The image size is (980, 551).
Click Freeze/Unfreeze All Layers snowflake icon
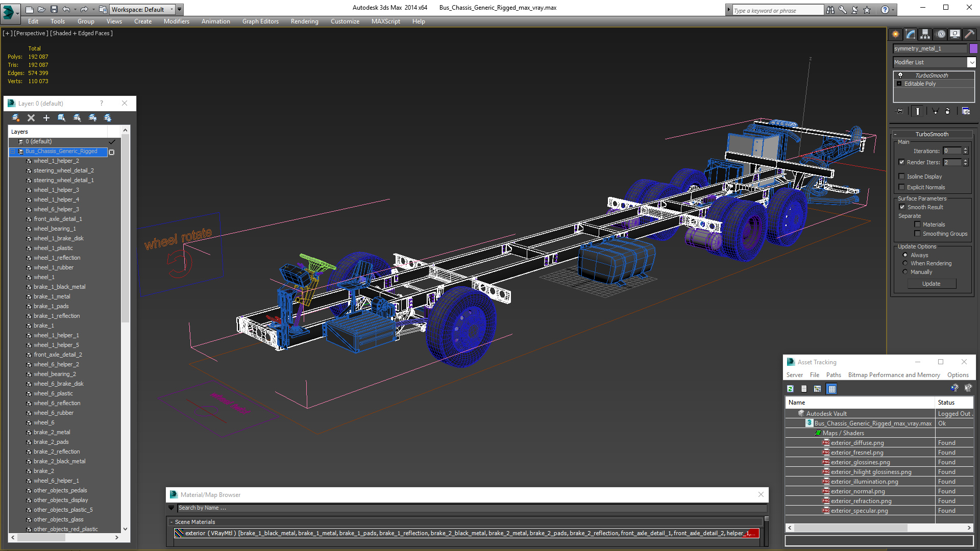pos(108,118)
